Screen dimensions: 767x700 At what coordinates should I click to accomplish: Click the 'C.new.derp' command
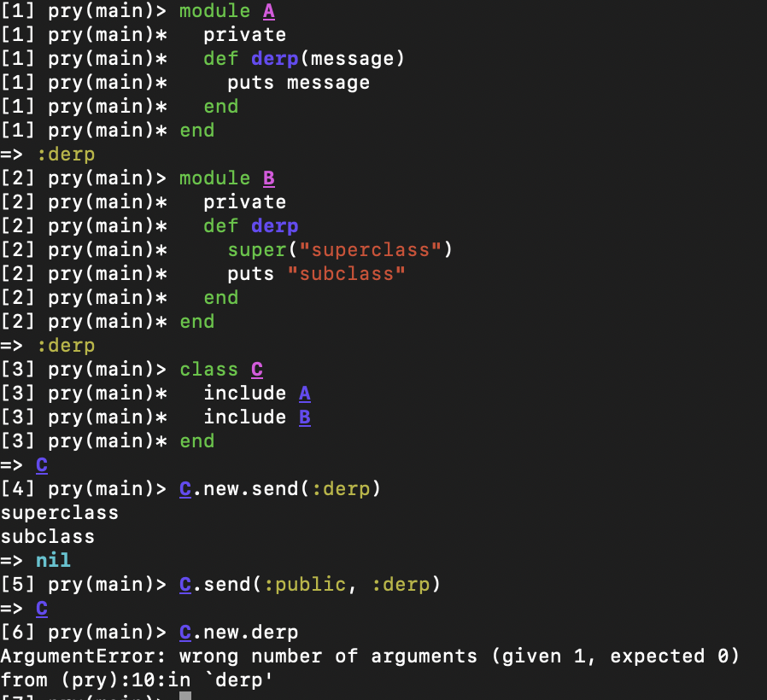(238, 633)
